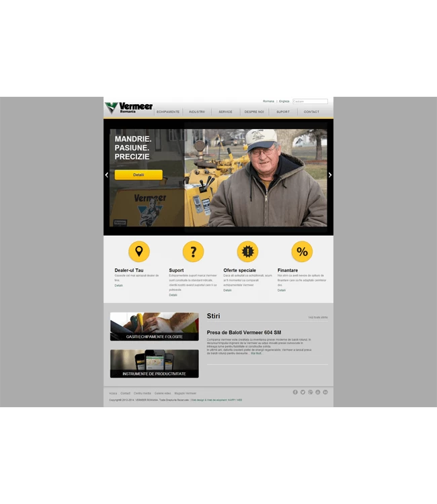This screenshot has width=437, height=504.
Task: Open the SERVICE menu item
Action: pyautogui.click(x=225, y=112)
